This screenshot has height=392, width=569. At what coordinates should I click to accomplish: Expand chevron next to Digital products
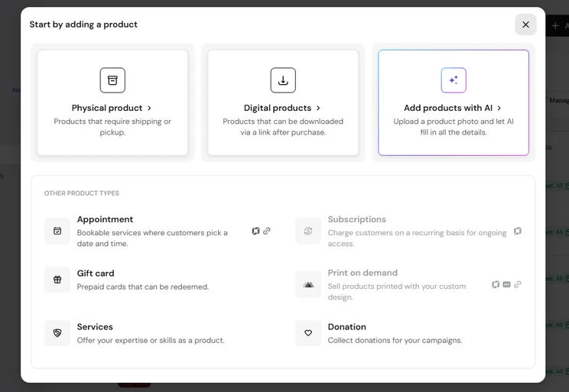[318, 108]
